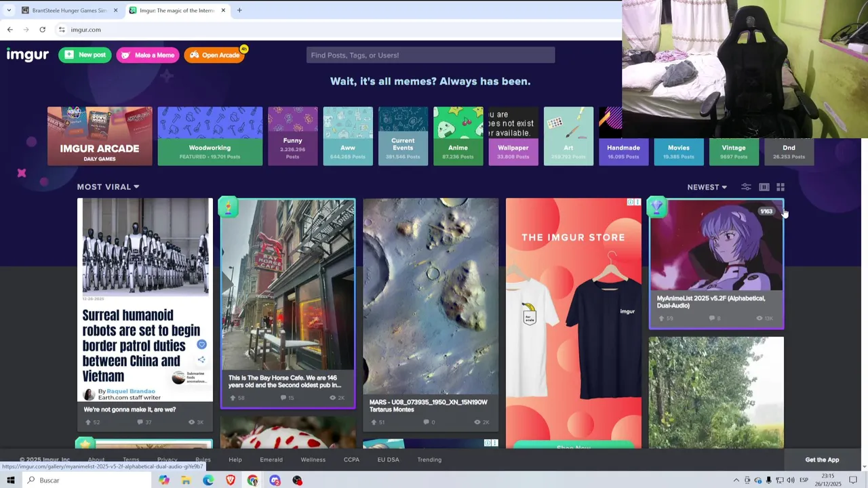
Task: Click the Imgur logo
Action: tap(28, 55)
